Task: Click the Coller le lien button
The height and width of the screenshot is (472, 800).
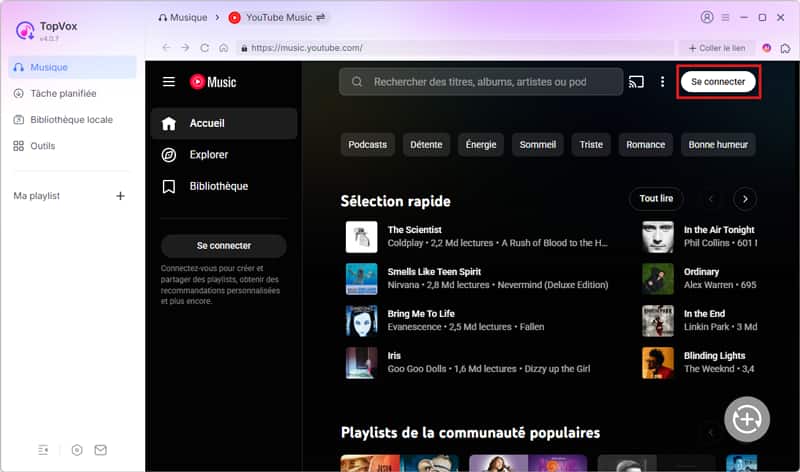Action: 717,48
